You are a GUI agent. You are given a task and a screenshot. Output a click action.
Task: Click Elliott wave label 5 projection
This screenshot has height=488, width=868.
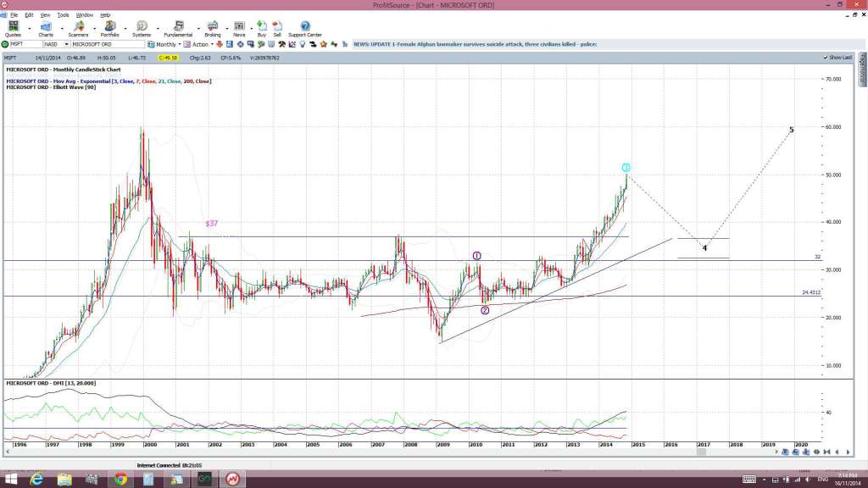coord(791,130)
